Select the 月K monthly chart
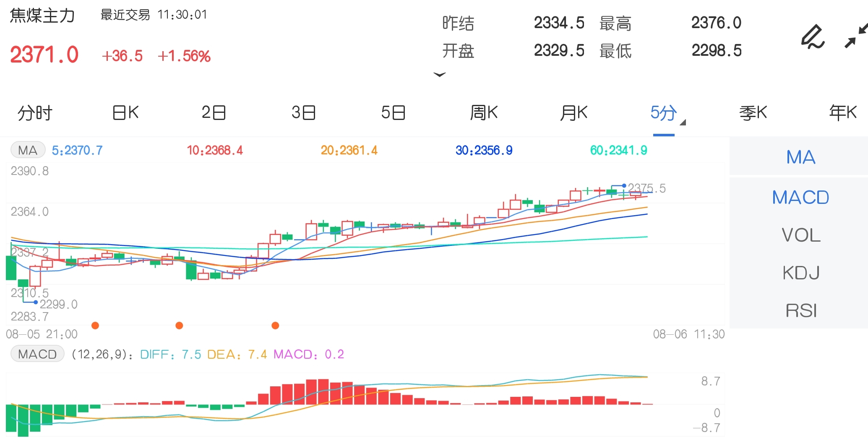This screenshot has height=443, width=868. [x=573, y=112]
